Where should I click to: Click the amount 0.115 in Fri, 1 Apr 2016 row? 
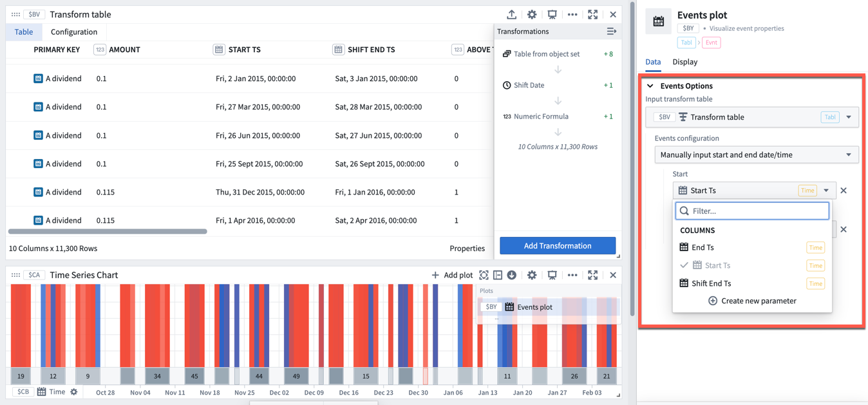pyautogui.click(x=106, y=220)
